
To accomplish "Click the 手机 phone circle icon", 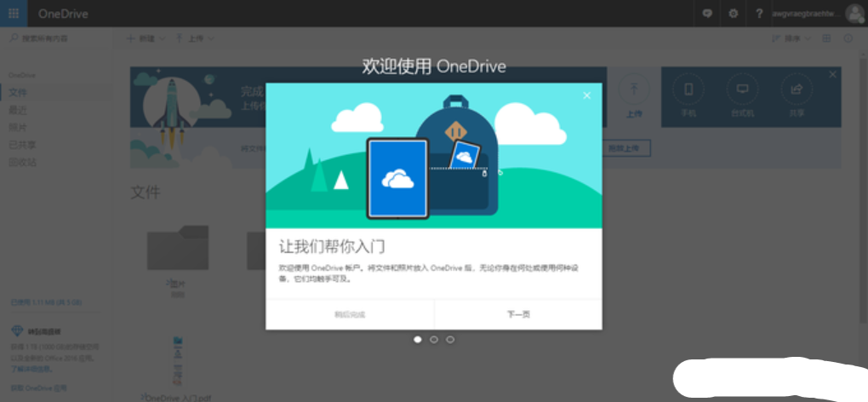I will (x=688, y=89).
